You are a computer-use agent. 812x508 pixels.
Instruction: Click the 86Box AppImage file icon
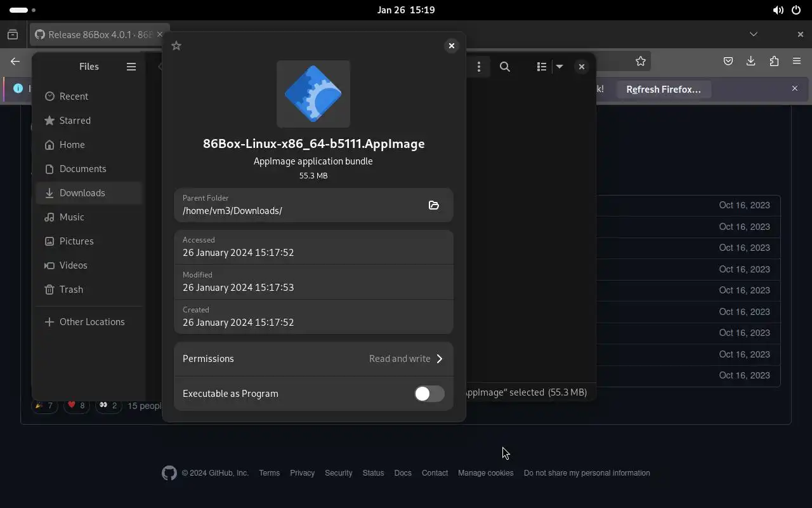pyautogui.click(x=313, y=94)
